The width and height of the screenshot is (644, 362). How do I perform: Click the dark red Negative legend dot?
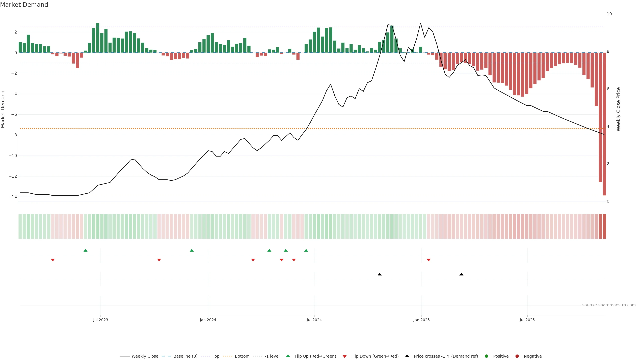(x=517, y=356)
